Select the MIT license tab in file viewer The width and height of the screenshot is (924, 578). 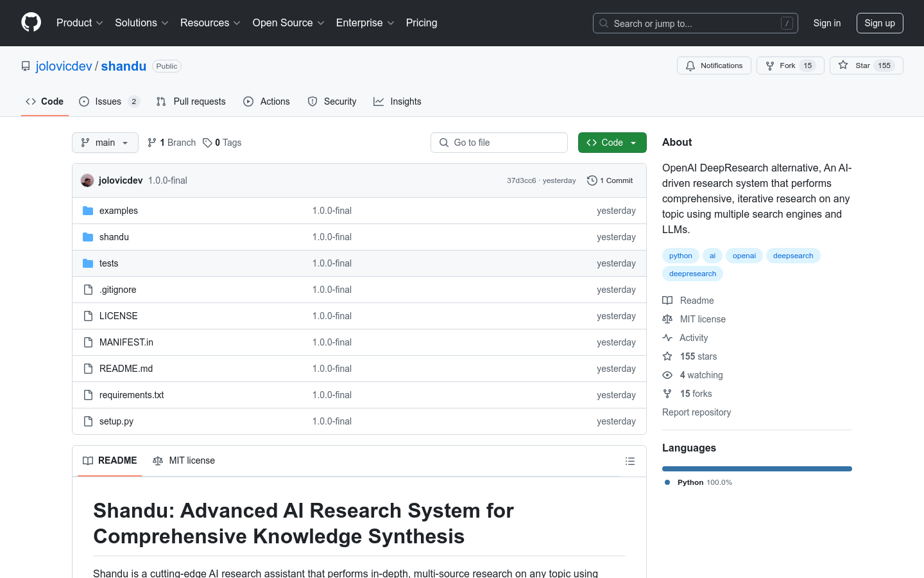tap(184, 460)
